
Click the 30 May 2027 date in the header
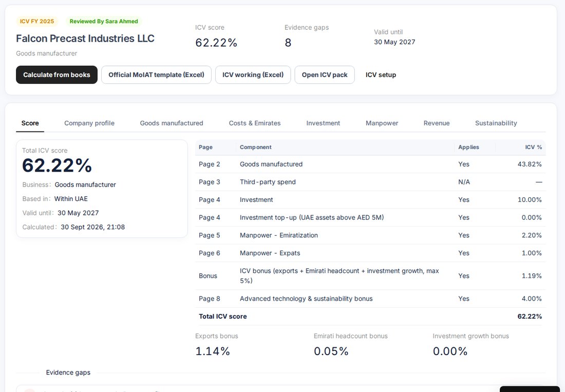(394, 42)
